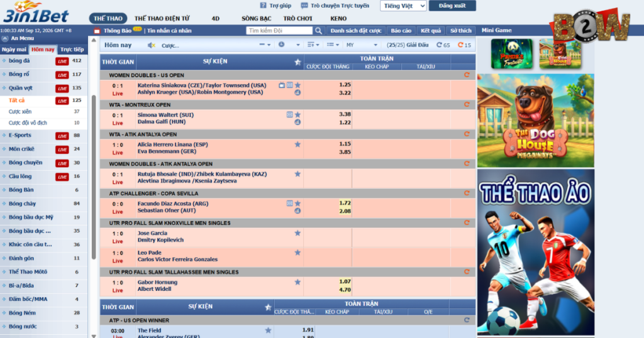
Task: Open scoreboard icon for Simona Waltert match
Action: click(289, 115)
